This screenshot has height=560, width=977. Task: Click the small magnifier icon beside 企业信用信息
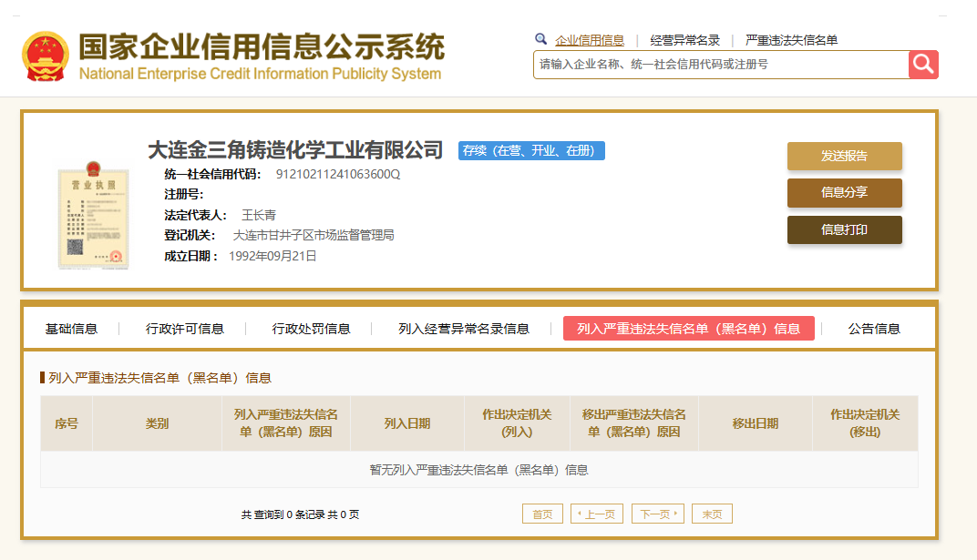point(540,39)
